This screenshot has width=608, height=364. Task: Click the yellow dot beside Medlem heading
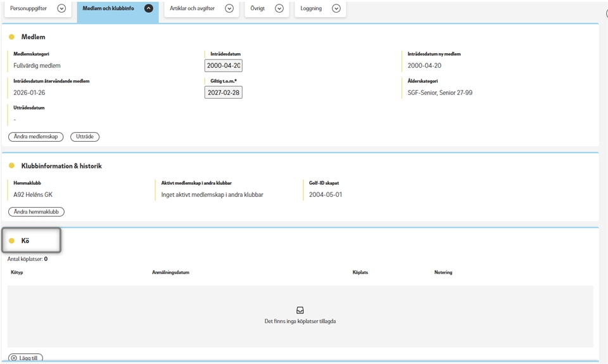point(12,37)
